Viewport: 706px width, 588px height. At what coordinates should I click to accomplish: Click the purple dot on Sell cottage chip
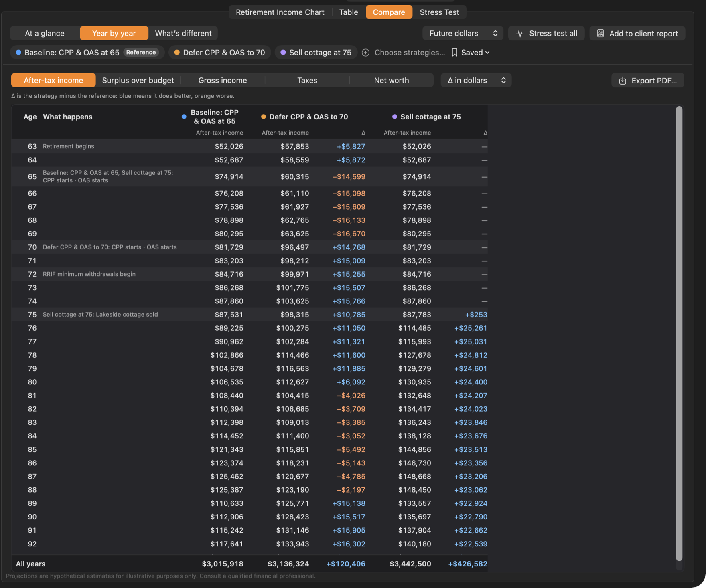click(283, 53)
